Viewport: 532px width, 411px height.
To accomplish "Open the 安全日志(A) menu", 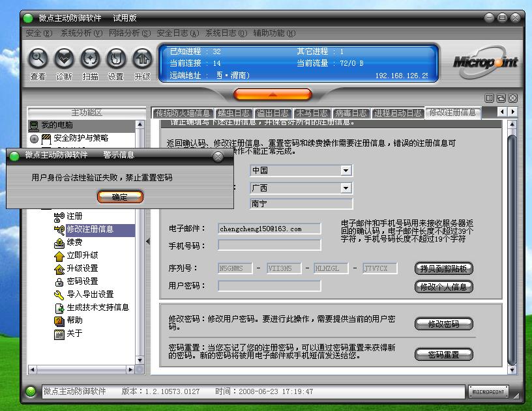I will [x=178, y=33].
